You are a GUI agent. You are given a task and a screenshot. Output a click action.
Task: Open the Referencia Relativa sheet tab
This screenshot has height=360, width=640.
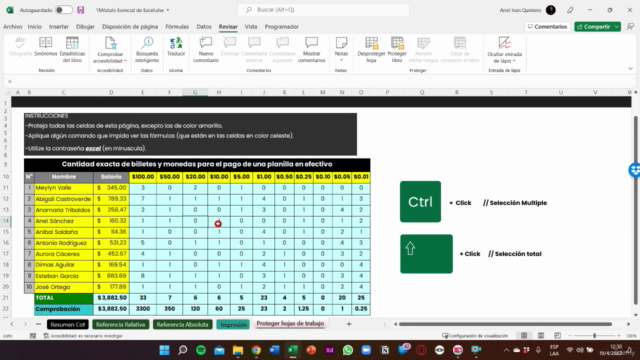coord(120,324)
